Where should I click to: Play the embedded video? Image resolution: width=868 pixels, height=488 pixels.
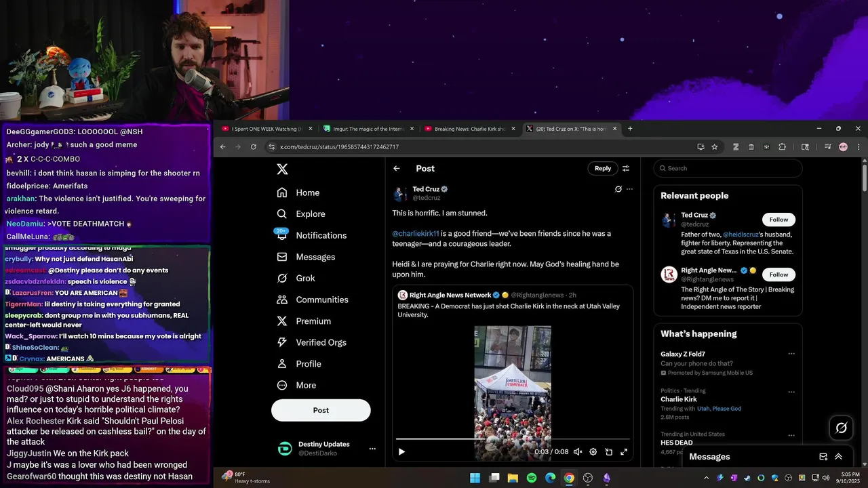[401, 451]
